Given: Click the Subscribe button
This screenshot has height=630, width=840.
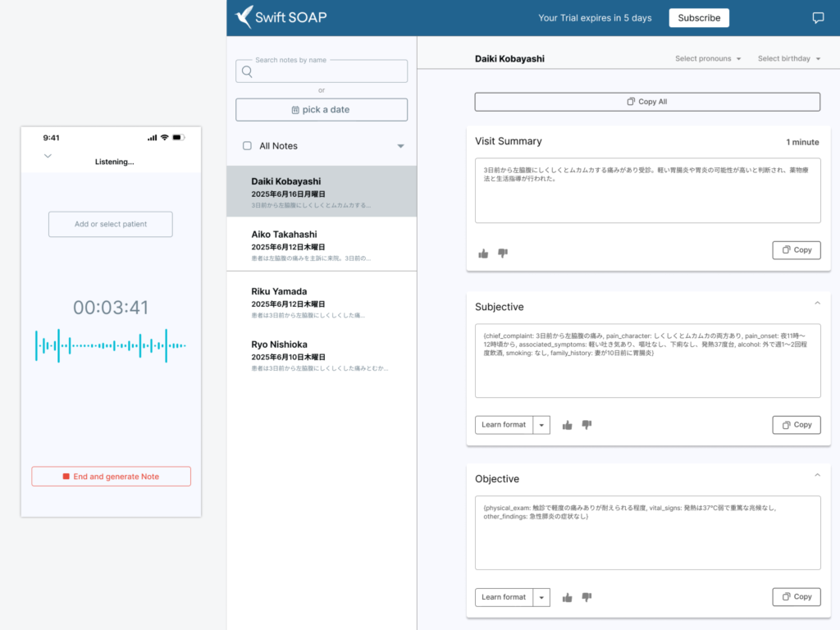Looking at the screenshot, I should pyautogui.click(x=699, y=18).
